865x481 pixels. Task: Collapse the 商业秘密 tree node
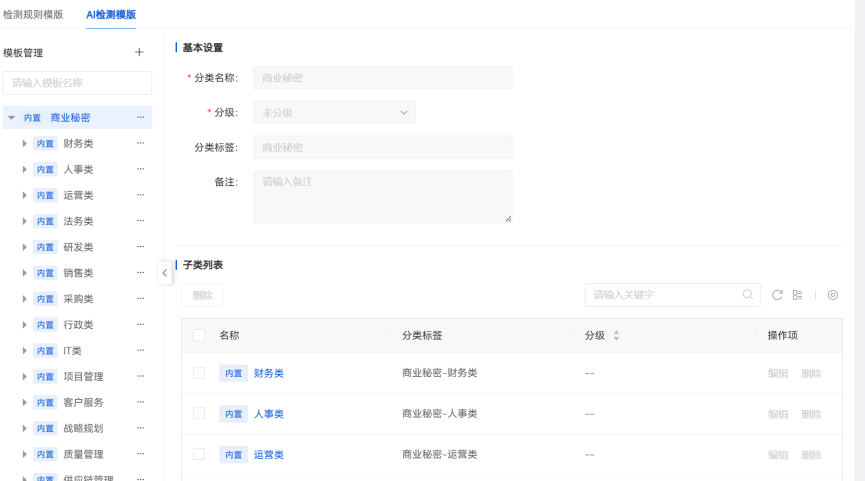[11, 118]
